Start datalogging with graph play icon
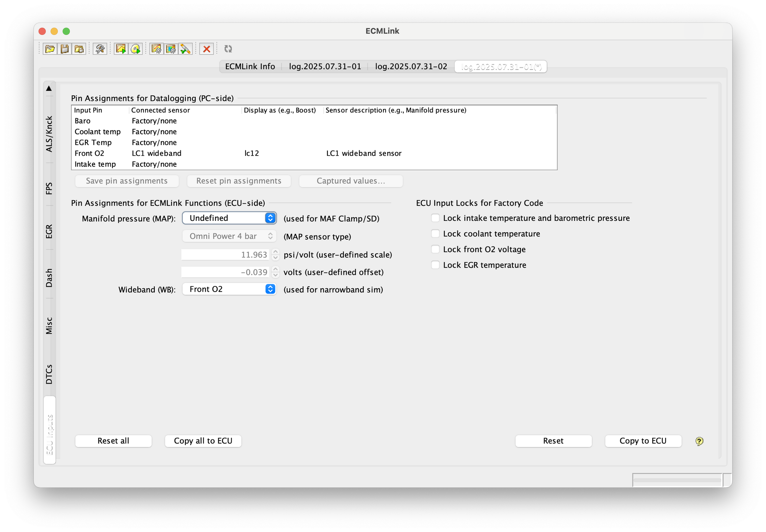The image size is (766, 532). click(x=121, y=49)
